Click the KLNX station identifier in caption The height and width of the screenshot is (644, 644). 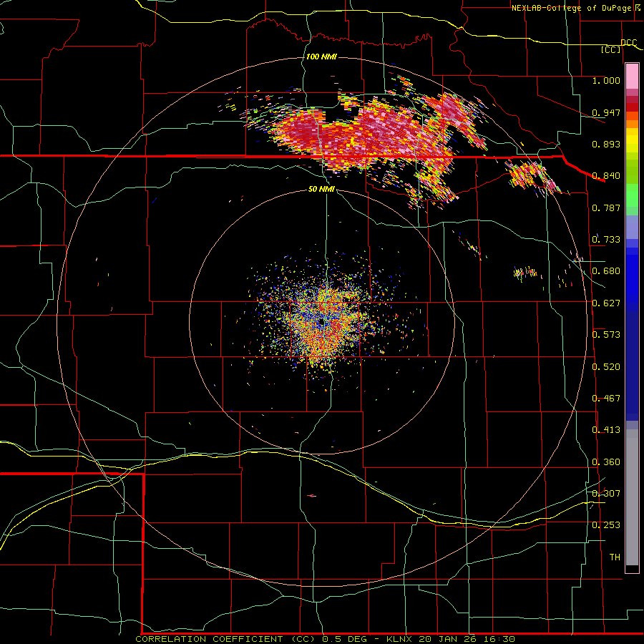(x=401, y=639)
